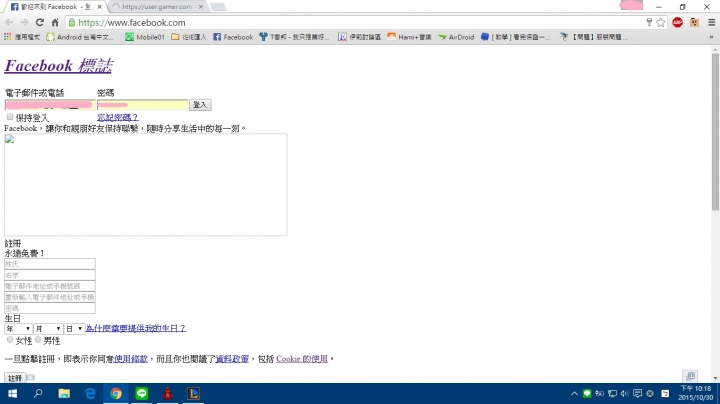Open the Cookie 的使用 link
720x404 pixels.
(302, 359)
